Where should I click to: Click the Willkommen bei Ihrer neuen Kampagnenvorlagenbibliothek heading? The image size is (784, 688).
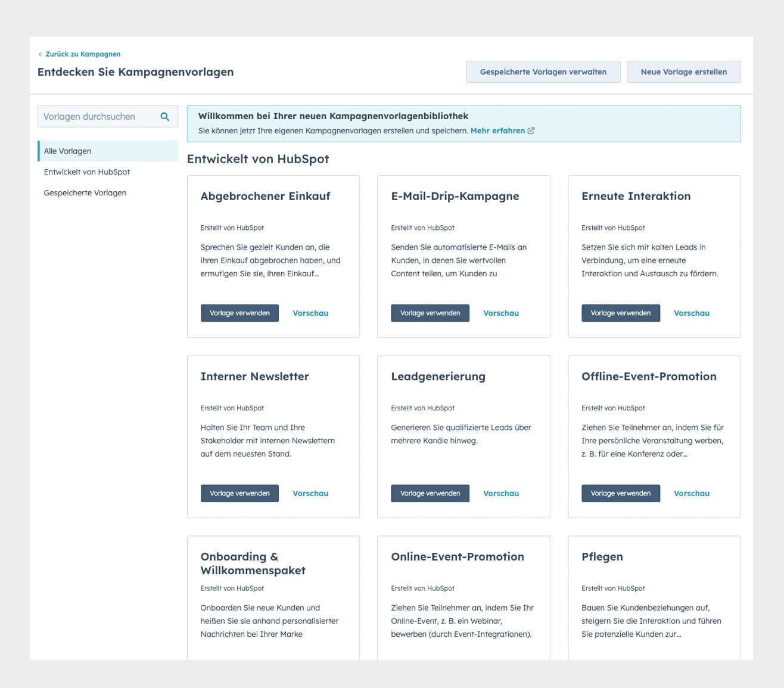click(333, 116)
